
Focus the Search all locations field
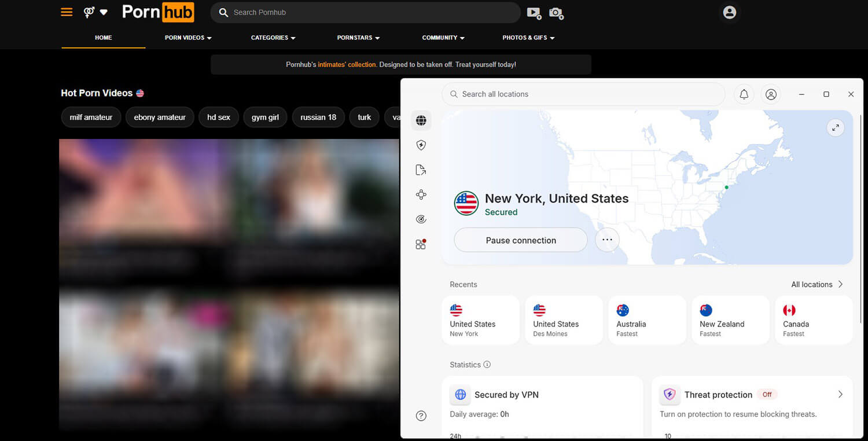(x=583, y=94)
